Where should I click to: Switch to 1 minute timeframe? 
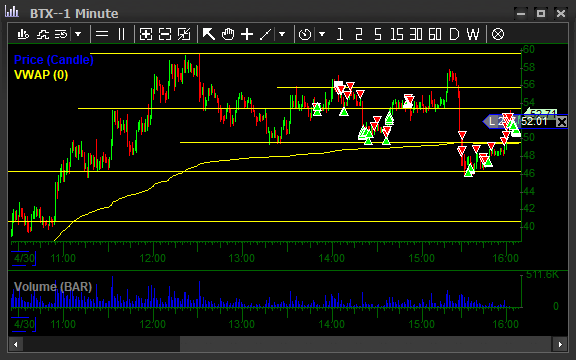pos(339,35)
